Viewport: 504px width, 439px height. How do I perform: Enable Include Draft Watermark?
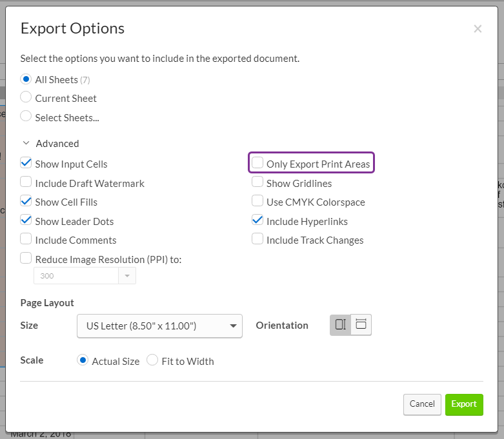click(26, 182)
